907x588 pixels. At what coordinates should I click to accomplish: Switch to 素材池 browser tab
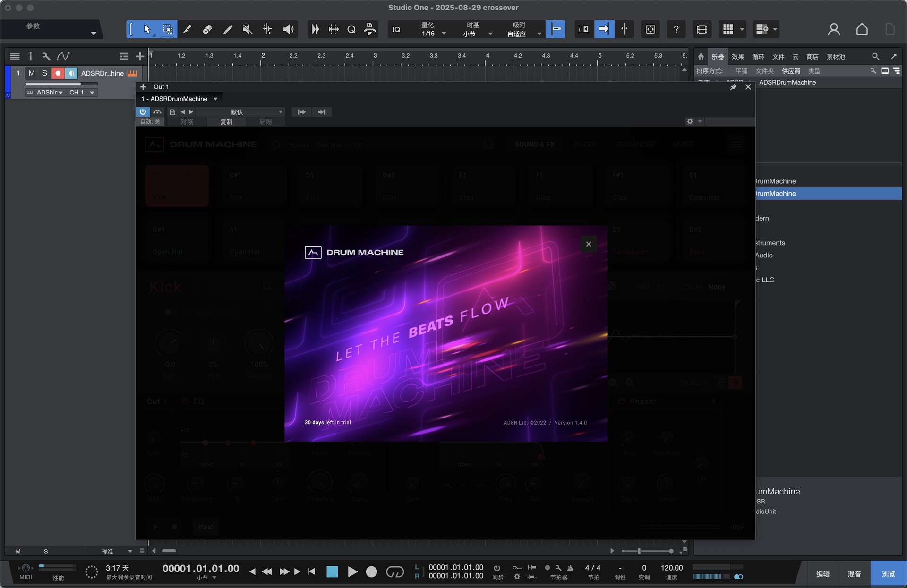tap(836, 57)
